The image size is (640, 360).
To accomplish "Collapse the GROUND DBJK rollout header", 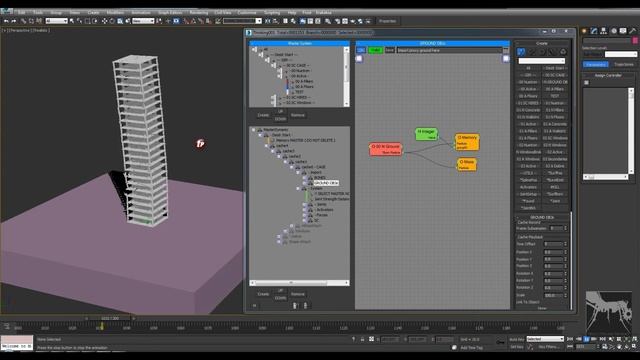I will [x=542, y=217].
